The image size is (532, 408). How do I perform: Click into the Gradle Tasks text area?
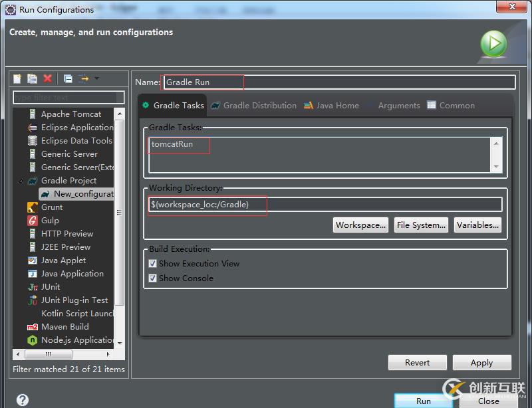click(320, 155)
